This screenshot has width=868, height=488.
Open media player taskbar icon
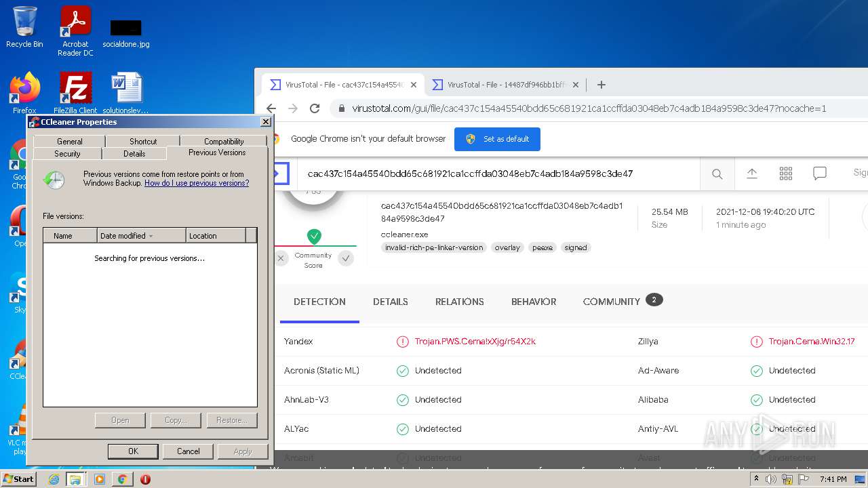click(x=100, y=479)
